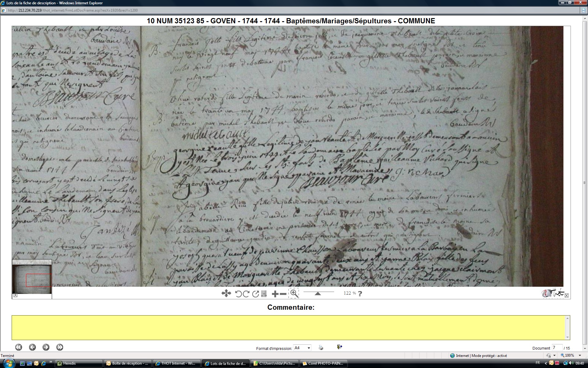
Task: Go to next document page
Action: pyautogui.click(x=46, y=347)
